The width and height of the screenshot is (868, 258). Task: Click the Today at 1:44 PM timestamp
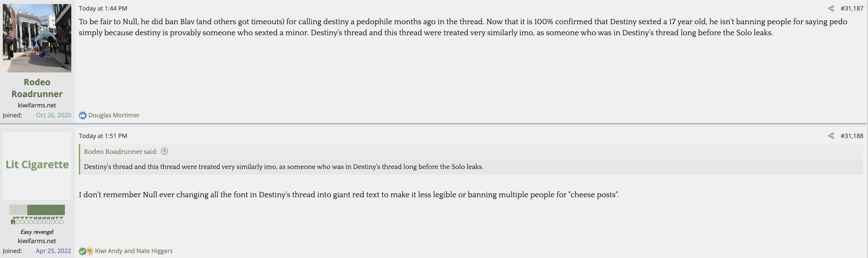point(103,8)
